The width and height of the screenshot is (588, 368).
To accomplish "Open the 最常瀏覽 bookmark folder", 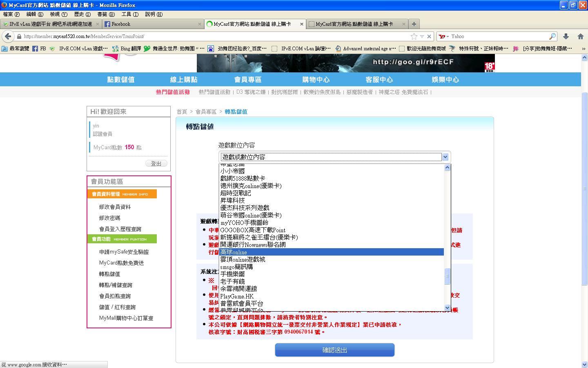I will tap(16, 48).
